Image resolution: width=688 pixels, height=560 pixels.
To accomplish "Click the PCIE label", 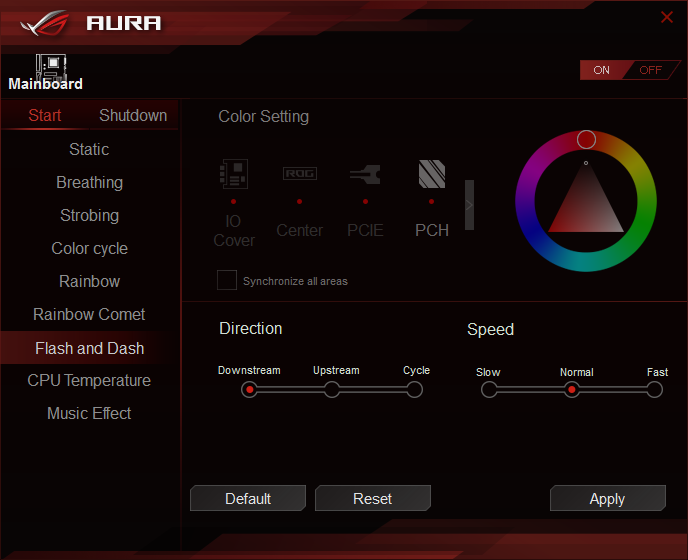I will (x=365, y=230).
